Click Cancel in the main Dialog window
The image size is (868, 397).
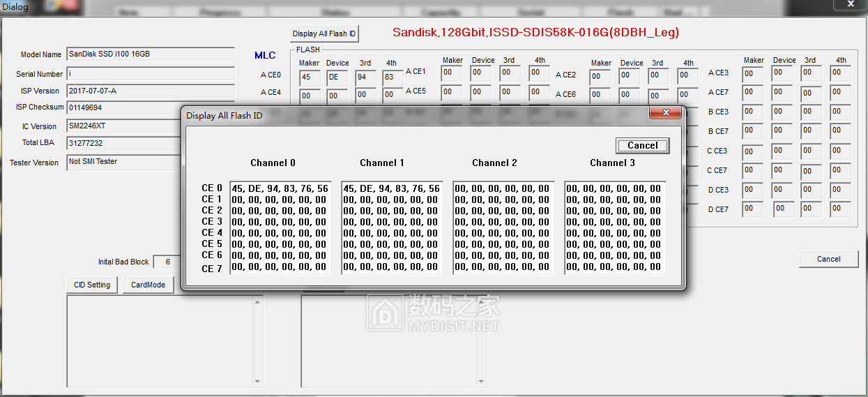pyautogui.click(x=828, y=259)
